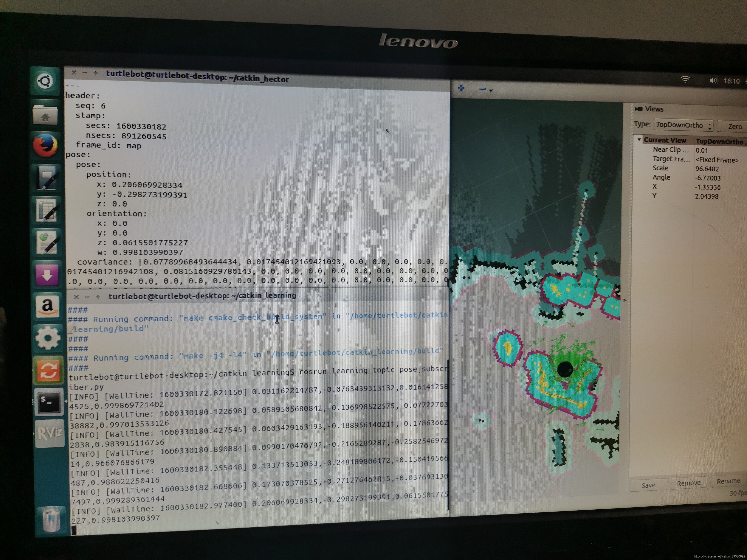The width and height of the screenshot is (747, 560).
Task: Click the 'make cmake_check_build_system' command line
Action: coord(258,317)
